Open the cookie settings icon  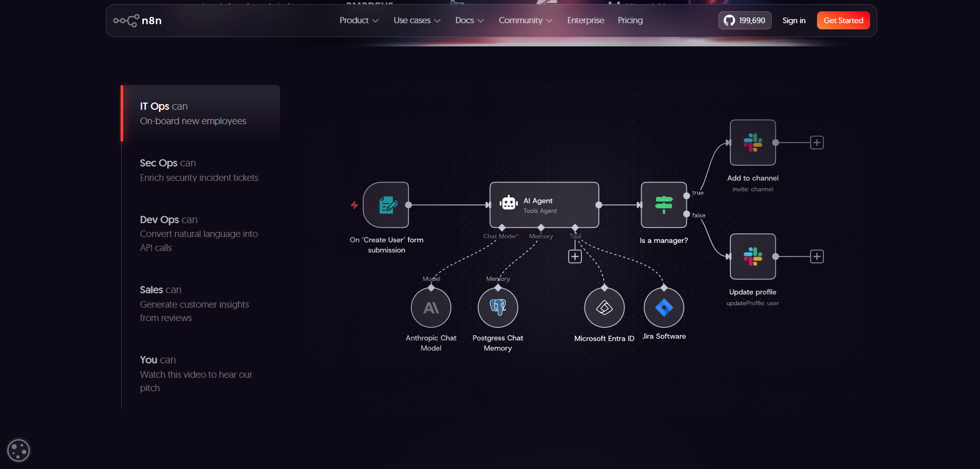[19, 450]
